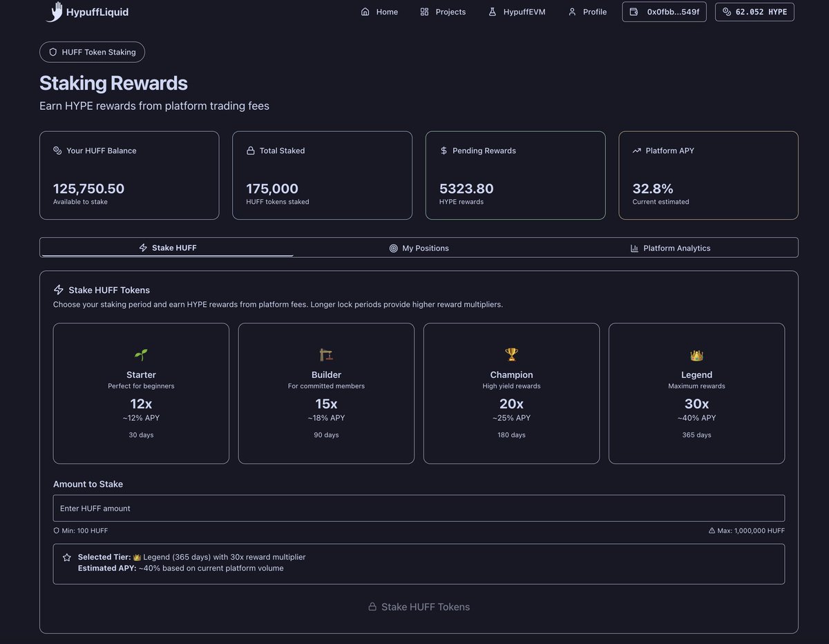829x644 pixels.
Task: Click shield icon next to Min: 100 HUFF
Action: [56, 531]
